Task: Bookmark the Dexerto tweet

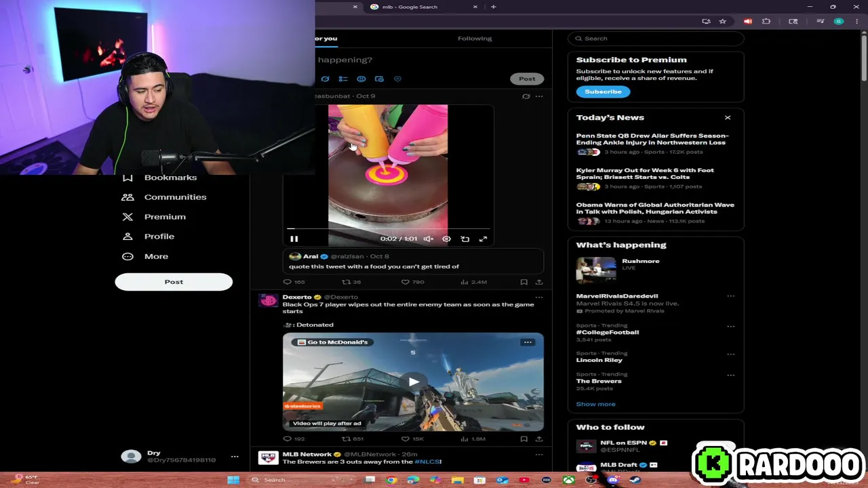Action: coord(524,439)
